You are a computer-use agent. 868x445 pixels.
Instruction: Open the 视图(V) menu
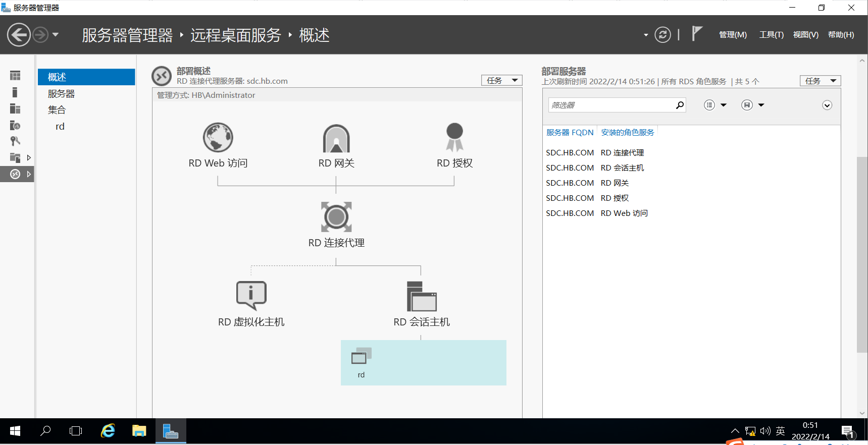point(805,35)
